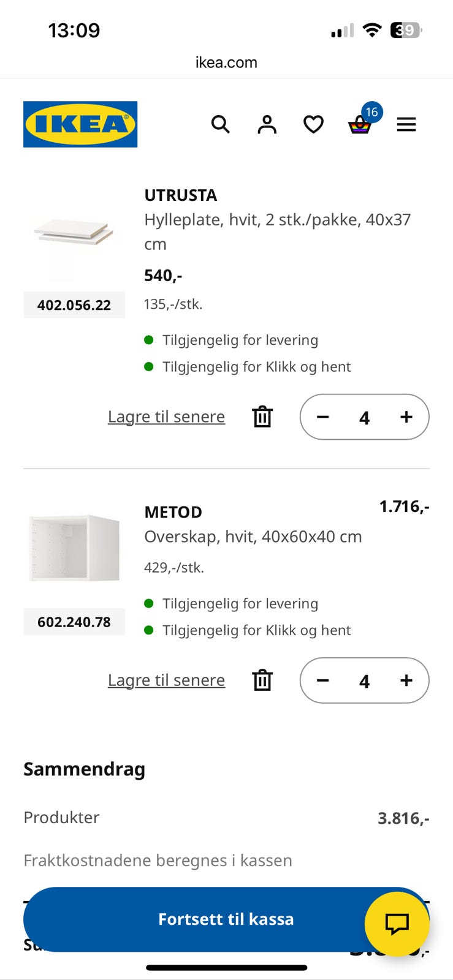Select the ikea.com address bar
The image size is (453, 980).
pyautogui.click(x=226, y=62)
